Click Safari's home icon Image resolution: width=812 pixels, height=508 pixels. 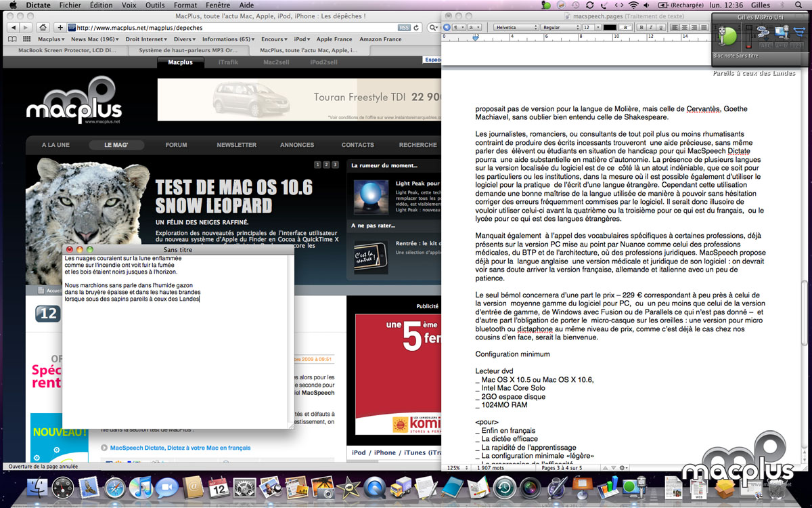pyautogui.click(x=43, y=28)
